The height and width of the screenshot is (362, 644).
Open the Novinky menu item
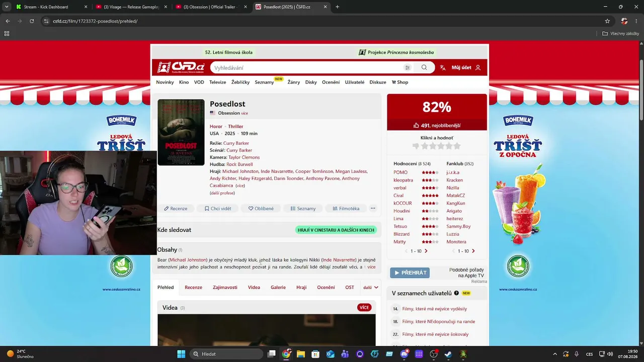[x=165, y=82]
